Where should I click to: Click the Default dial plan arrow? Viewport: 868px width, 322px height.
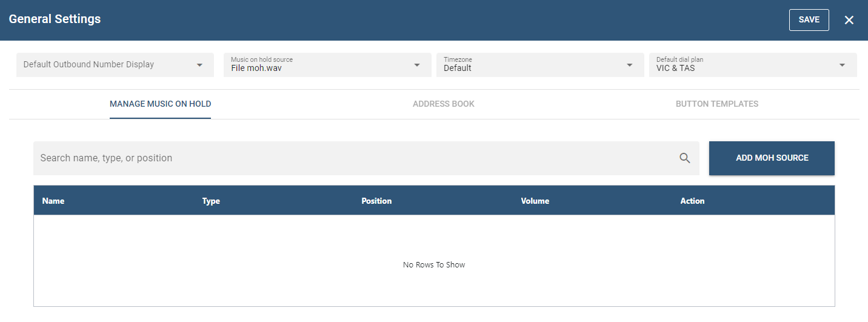click(842, 65)
